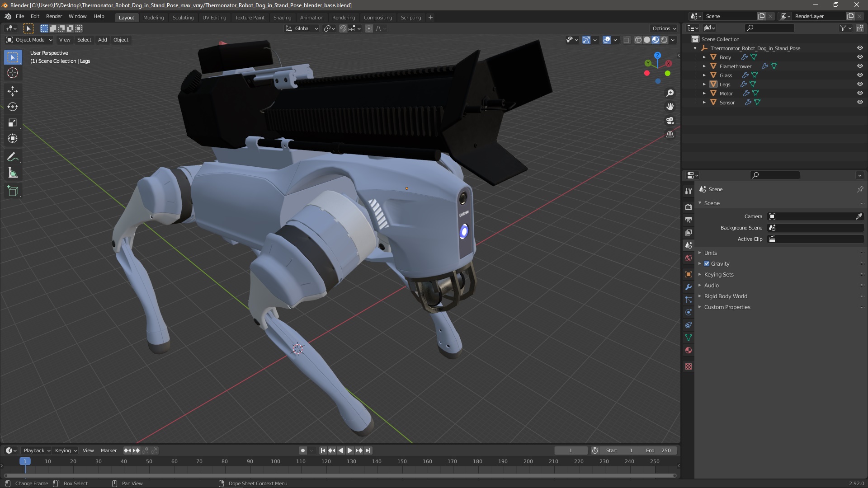868x488 pixels.
Task: Open the Material properties tab
Action: [689, 350]
